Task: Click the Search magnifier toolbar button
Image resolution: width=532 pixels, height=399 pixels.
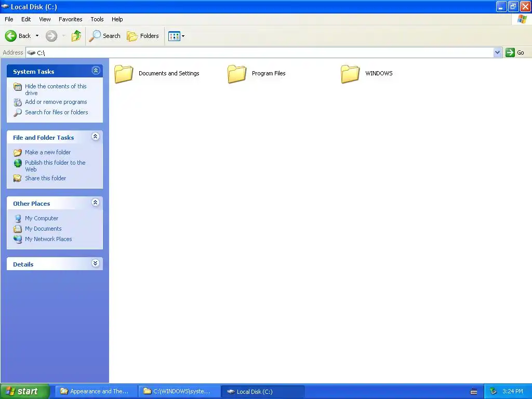Action: (x=104, y=36)
